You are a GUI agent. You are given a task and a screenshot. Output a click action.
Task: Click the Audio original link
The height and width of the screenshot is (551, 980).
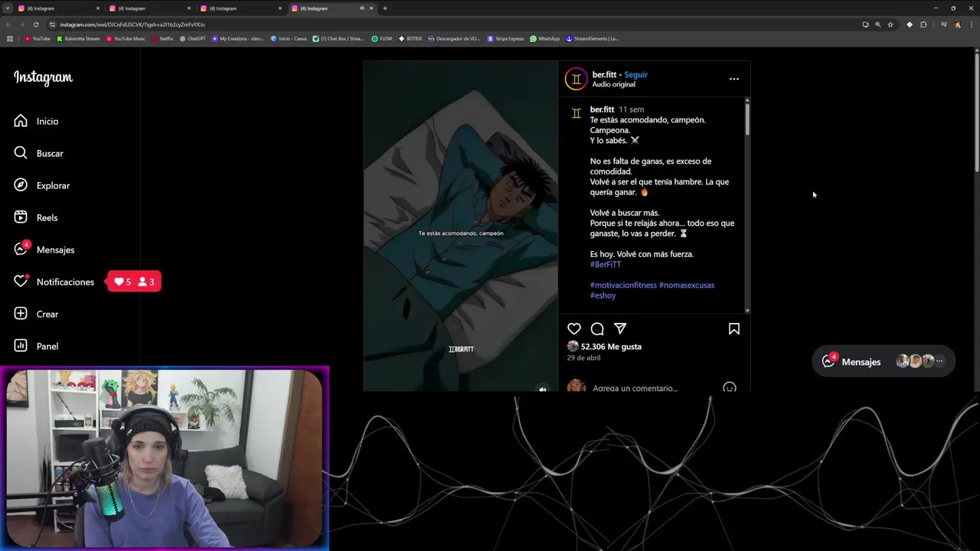point(613,84)
